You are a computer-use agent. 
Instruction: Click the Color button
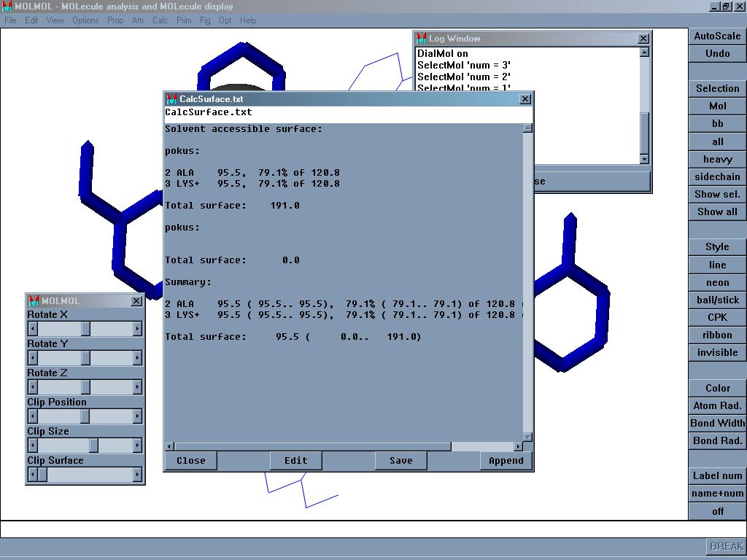[717, 388]
